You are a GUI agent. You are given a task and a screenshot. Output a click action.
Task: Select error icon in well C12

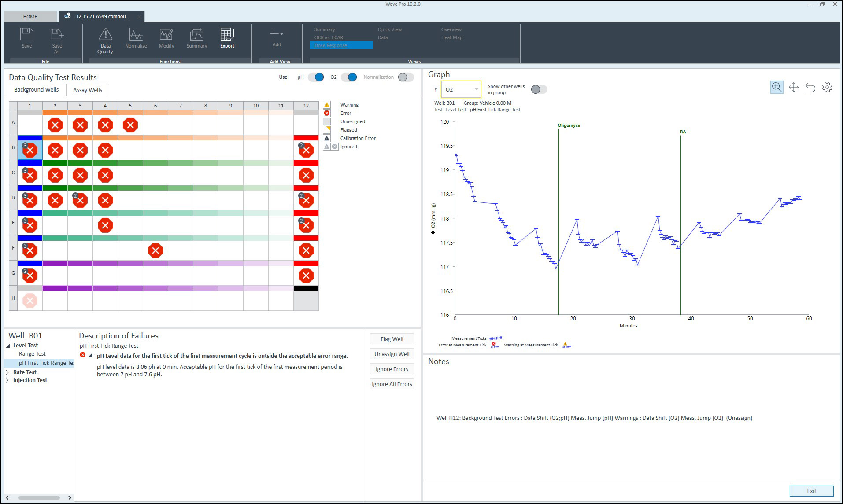pos(306,175)
